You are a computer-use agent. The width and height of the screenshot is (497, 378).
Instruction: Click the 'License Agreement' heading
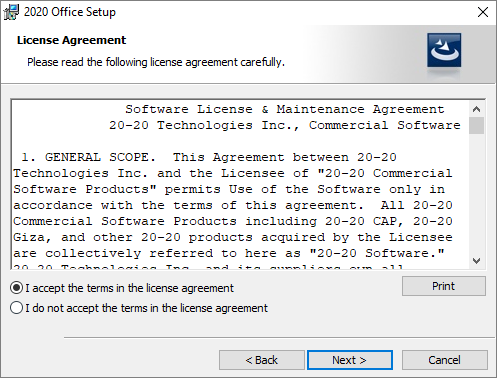click(x=71, y=40)
